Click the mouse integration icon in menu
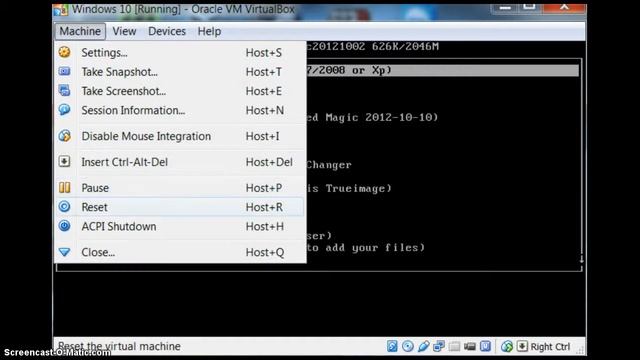The width and height of the screenshot is (640, 360). 64,136
